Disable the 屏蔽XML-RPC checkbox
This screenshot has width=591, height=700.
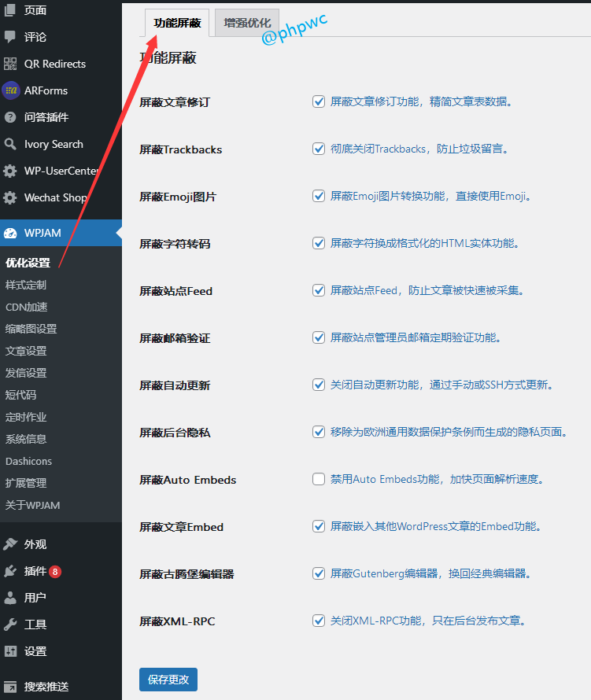pyautogui.click(x=319, y=621)
